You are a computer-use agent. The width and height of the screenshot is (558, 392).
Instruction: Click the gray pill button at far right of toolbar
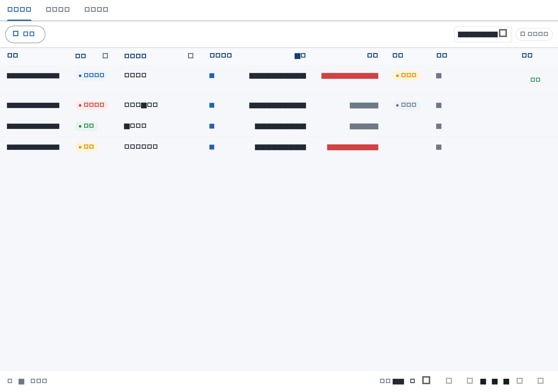point(534,34)
